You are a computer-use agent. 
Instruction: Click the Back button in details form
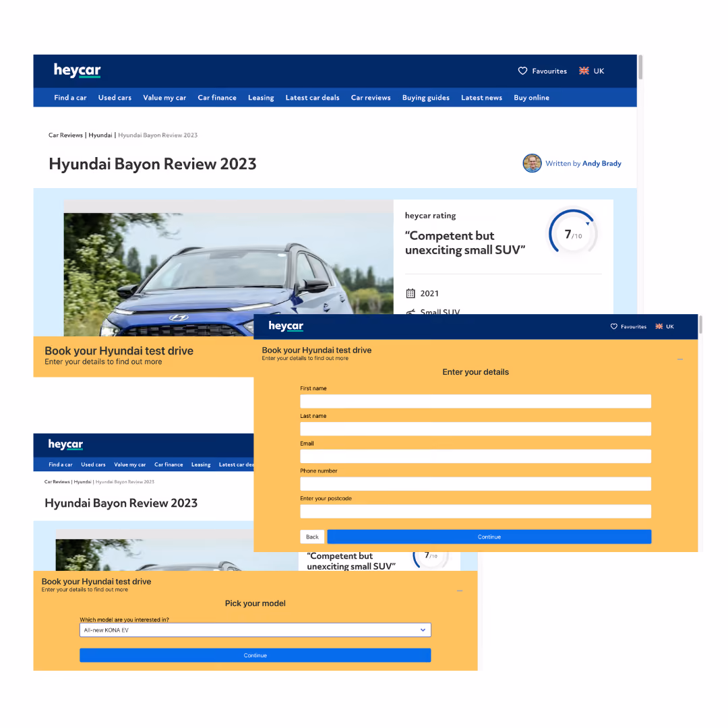(x=313, y=537)
